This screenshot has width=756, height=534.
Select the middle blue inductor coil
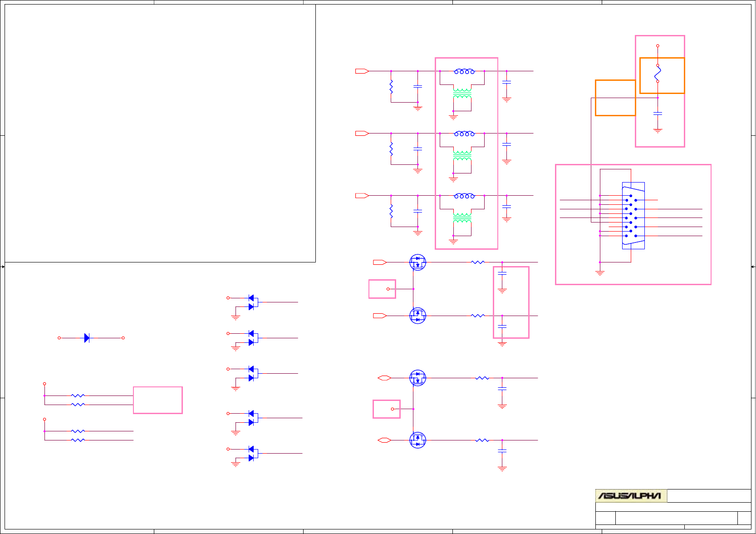click(x=464, y=133)
